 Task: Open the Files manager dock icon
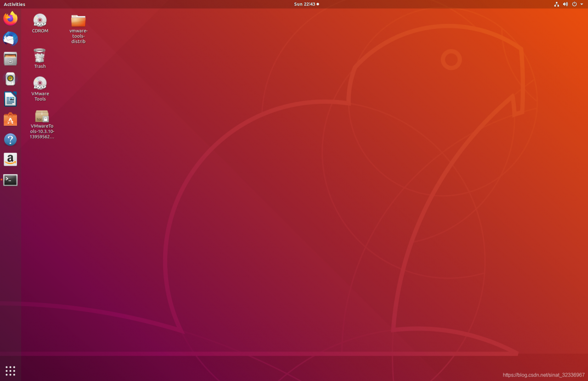click(10, 59)
